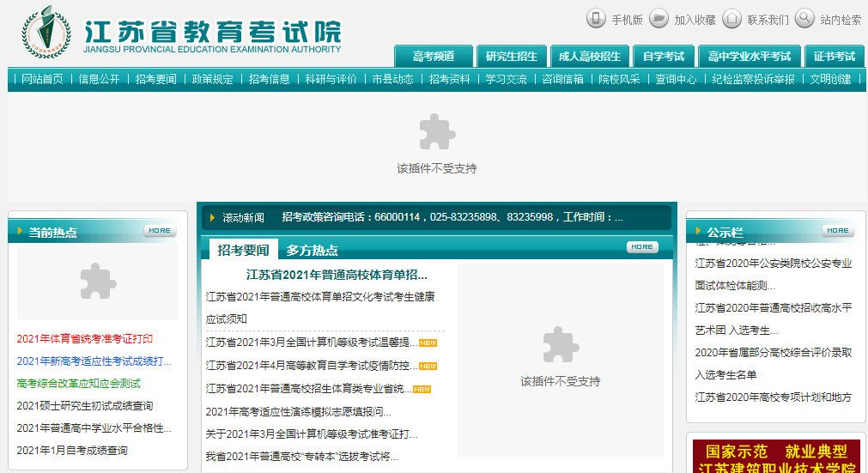Open 联系我们 link
The height and width of the screenshot is (473, 868).
coord(768,20)
